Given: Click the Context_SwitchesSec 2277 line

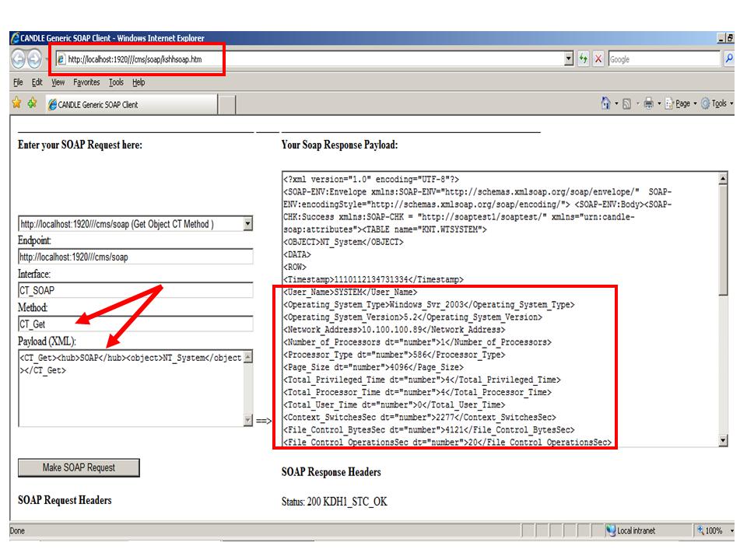Looking at the screenshot, I should click(x=419, y=417).
